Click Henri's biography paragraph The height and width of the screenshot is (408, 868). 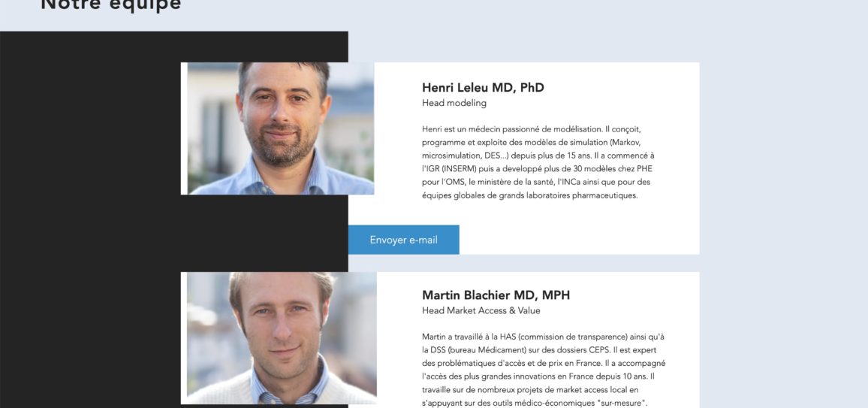tap(538, 162)
